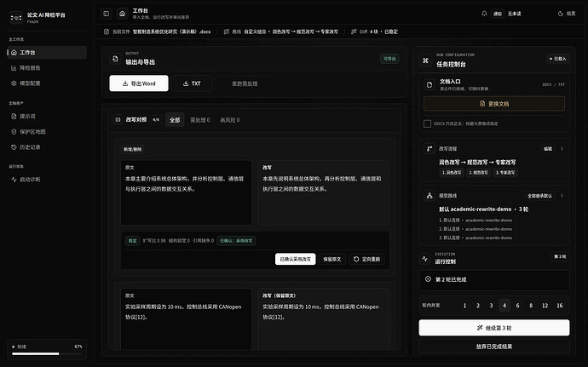Click the 已确认采用改写 button

click(x=296, y=259)
